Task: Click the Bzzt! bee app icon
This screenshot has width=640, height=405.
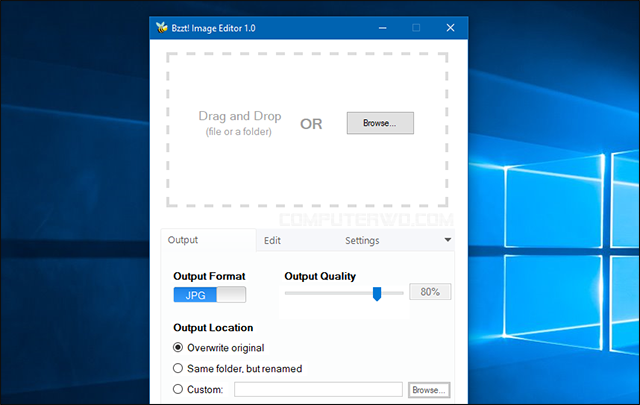Action: tap(162, 27)
